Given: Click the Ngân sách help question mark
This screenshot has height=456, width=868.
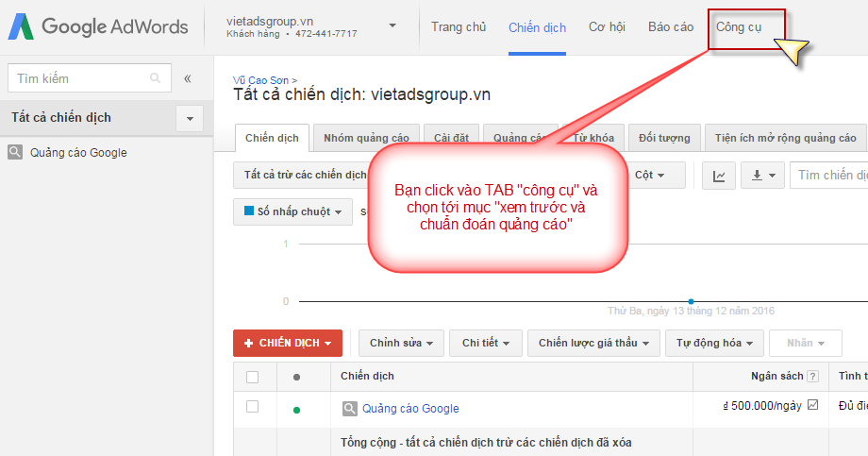Looking at the screenshot, I should coord(812,376).
